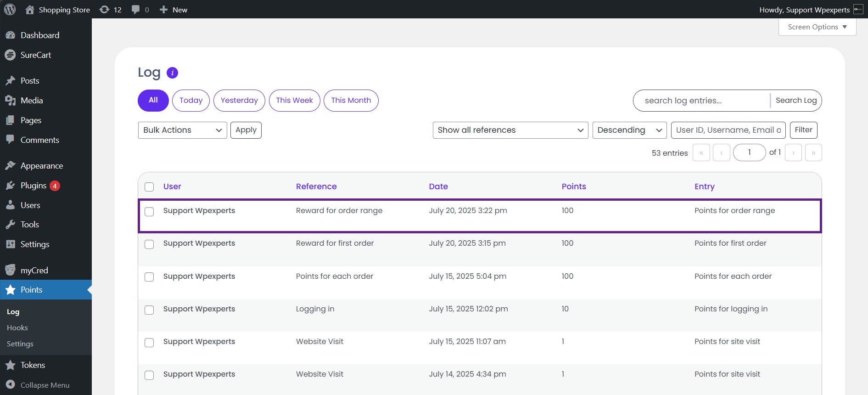Viewport: 868px width, 395px height.
Task: Open the updates icon showing 12
Action: pos(105,10)
